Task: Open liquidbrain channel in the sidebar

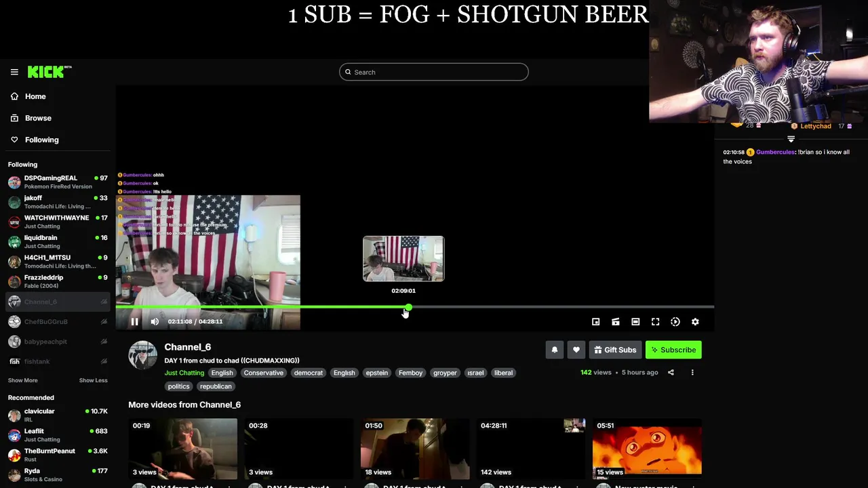Action: [58, 242]
